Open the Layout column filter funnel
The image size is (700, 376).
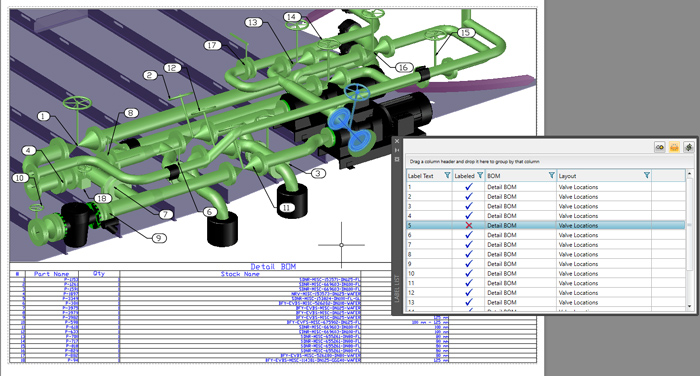tap(647, 175)
